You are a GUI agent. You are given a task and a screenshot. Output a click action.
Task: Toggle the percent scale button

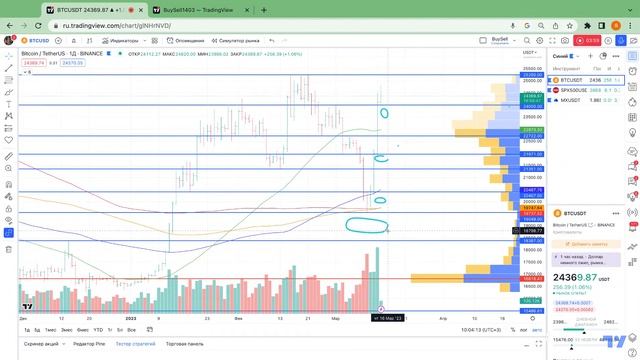point(513,330)
